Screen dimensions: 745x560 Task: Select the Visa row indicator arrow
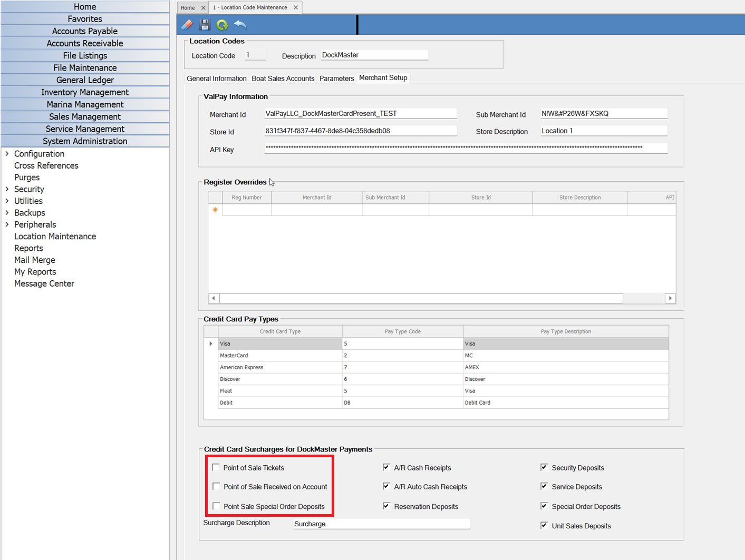(x=211, y=343)
